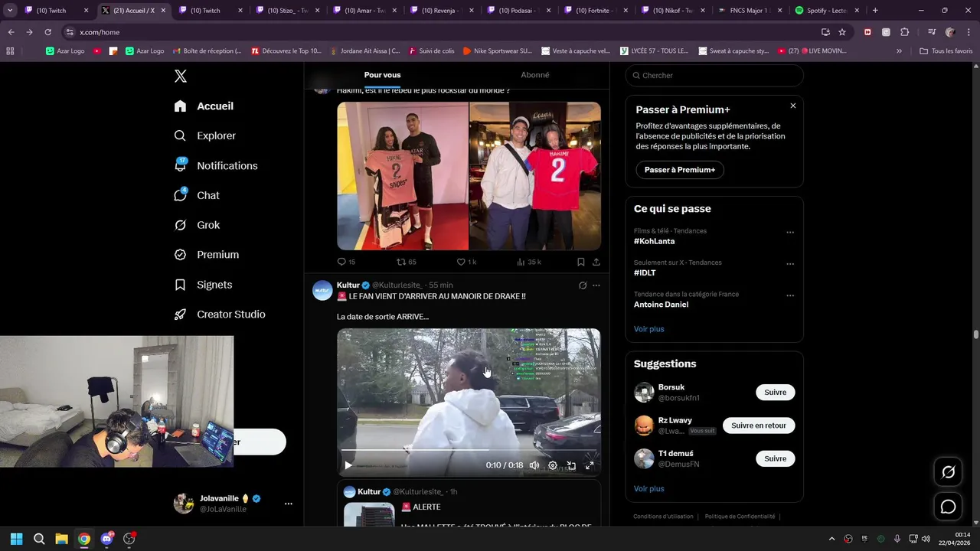Open Kultur profile avatar
This screenshot has height=551, width=980.
coord(322,290)
